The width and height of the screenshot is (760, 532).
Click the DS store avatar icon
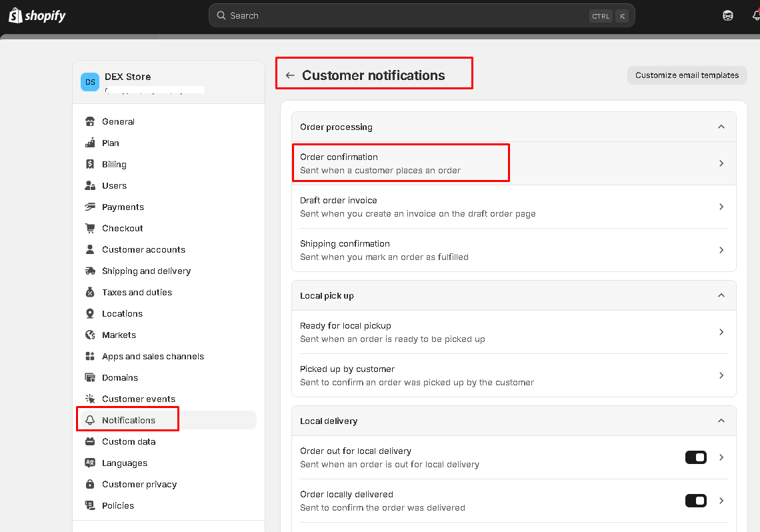[x=90, y=82]
